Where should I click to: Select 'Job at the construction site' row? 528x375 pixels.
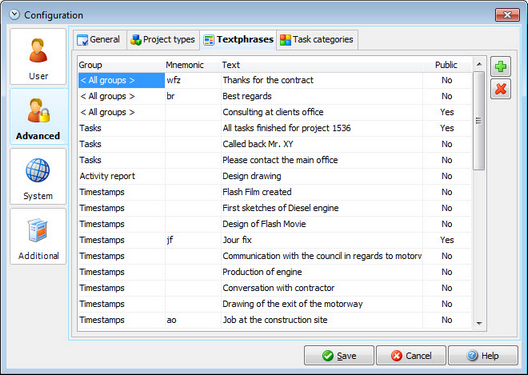click(x=275, y=320)
